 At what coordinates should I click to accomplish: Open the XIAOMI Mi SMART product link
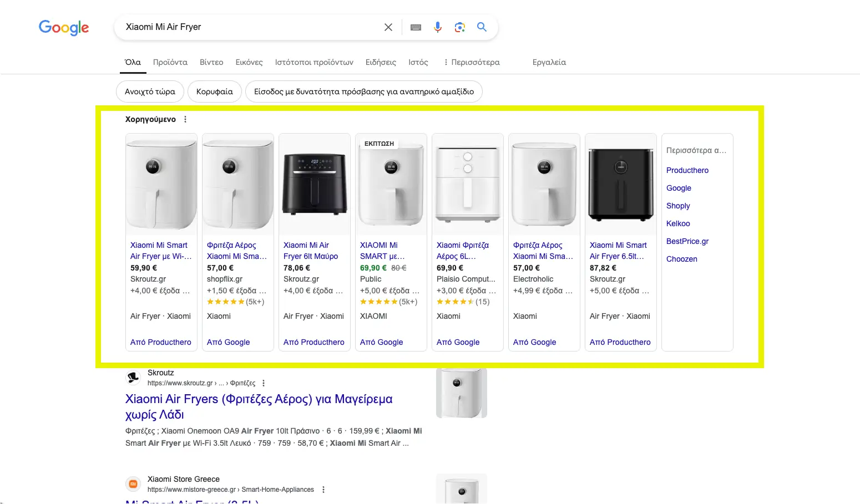point(382,251)
